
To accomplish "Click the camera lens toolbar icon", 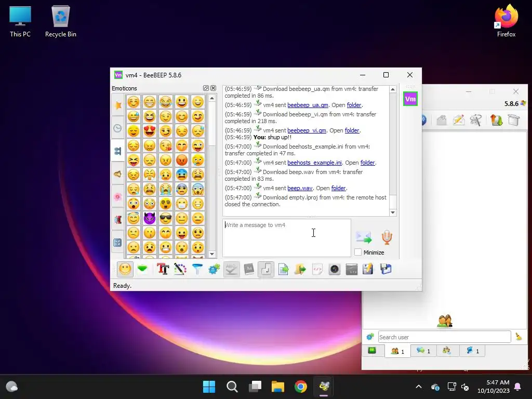I will coord(334,270).
